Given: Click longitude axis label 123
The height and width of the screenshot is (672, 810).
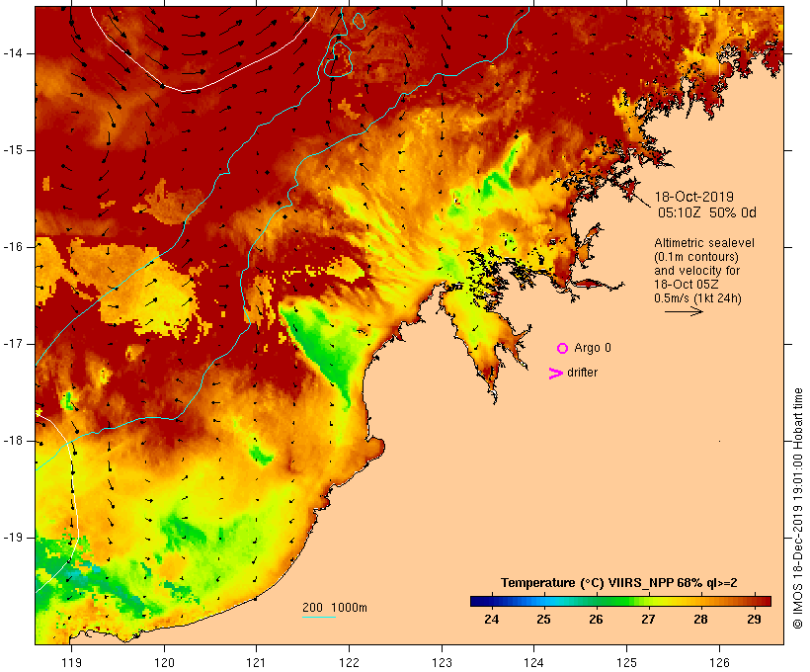Looking at the screenshot, I should pos(442,662).
